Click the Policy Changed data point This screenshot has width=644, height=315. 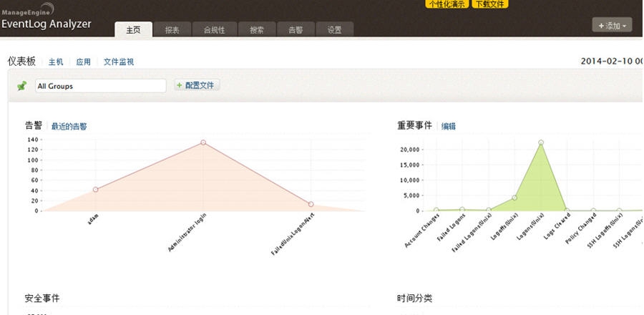tap(593, 210)
